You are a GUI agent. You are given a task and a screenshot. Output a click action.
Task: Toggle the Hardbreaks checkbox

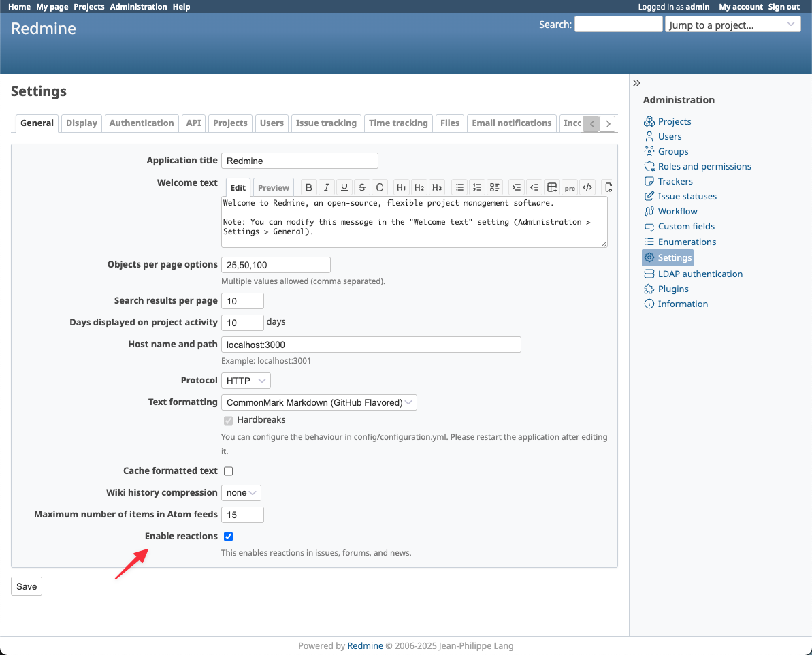(x=229, y=420)
